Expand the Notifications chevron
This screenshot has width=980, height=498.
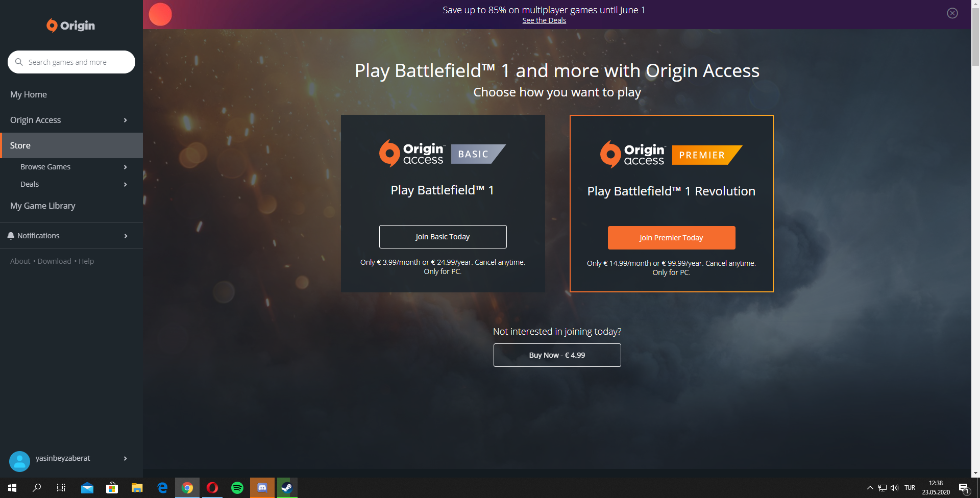[126, 236]
